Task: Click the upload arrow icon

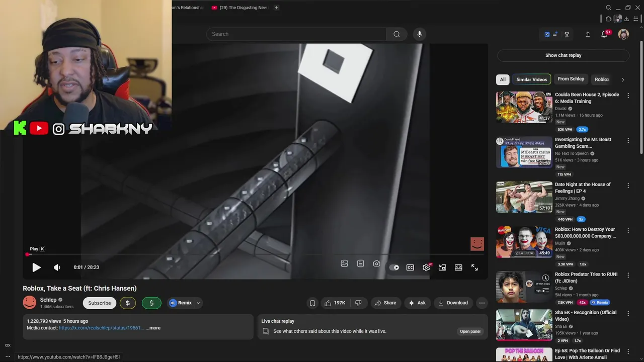Action: [x=588, y=34]
